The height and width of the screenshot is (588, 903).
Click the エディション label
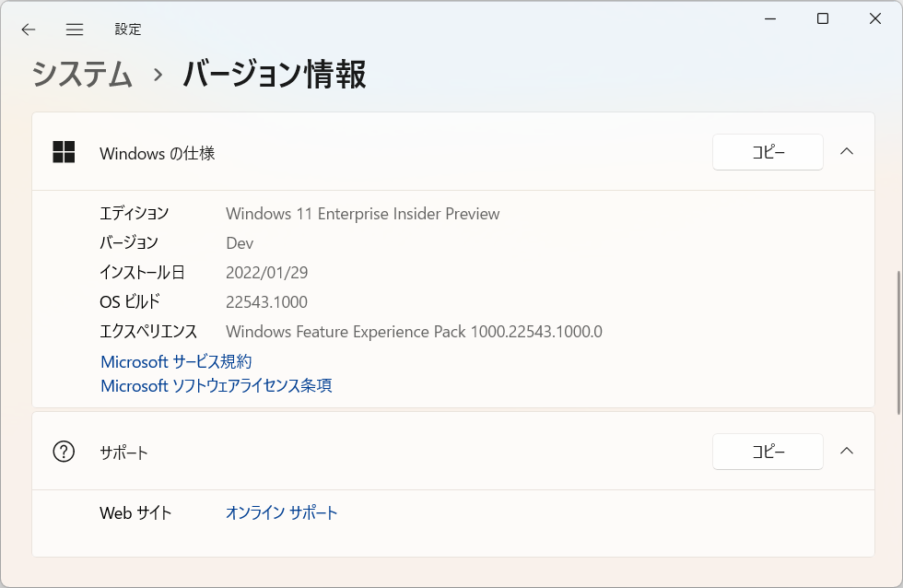coord(135,213)
